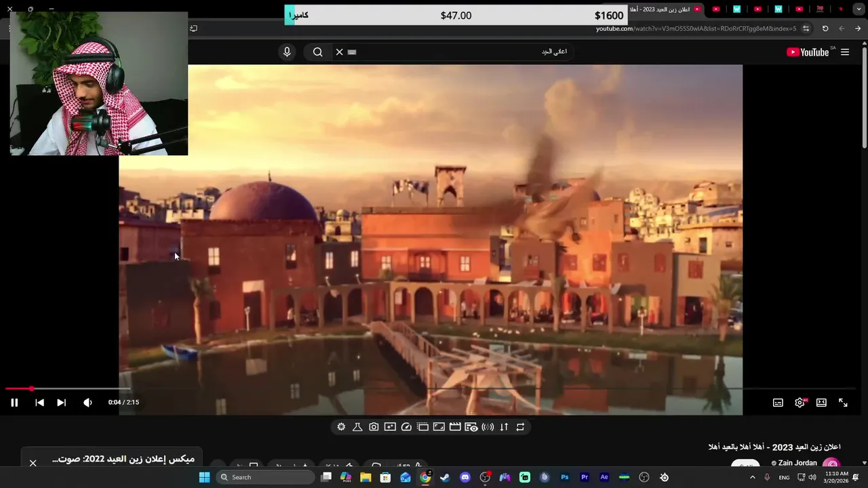Click the flask icon in enhancer toolbar

pos(357,427)
